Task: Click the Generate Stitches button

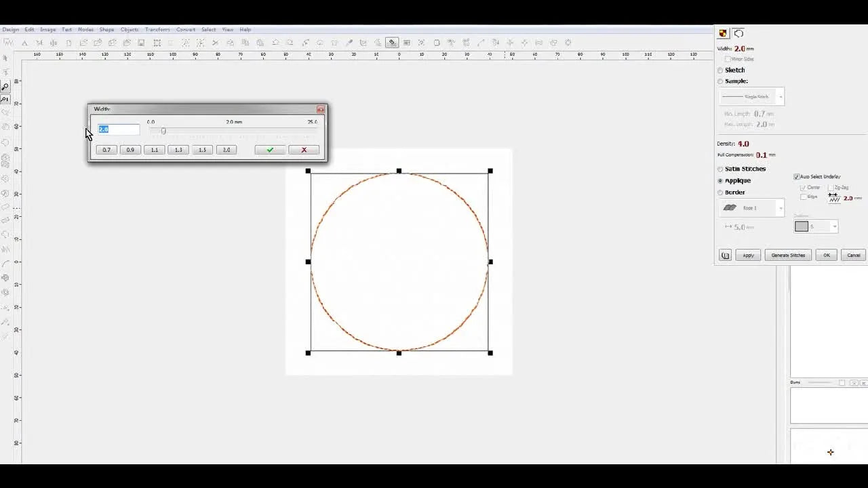Action: pos(788,256)
